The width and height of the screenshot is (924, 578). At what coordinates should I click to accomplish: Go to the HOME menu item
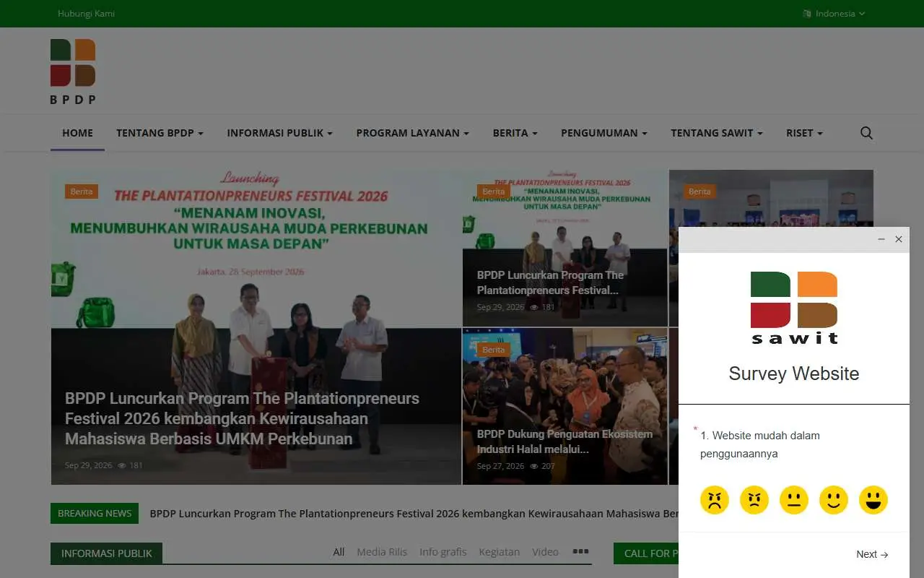[77, 133]
